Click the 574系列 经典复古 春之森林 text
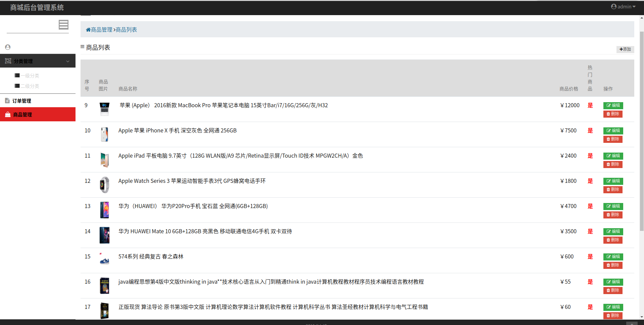Viewport: 644px width, 325px height. (x=151, y=257)
